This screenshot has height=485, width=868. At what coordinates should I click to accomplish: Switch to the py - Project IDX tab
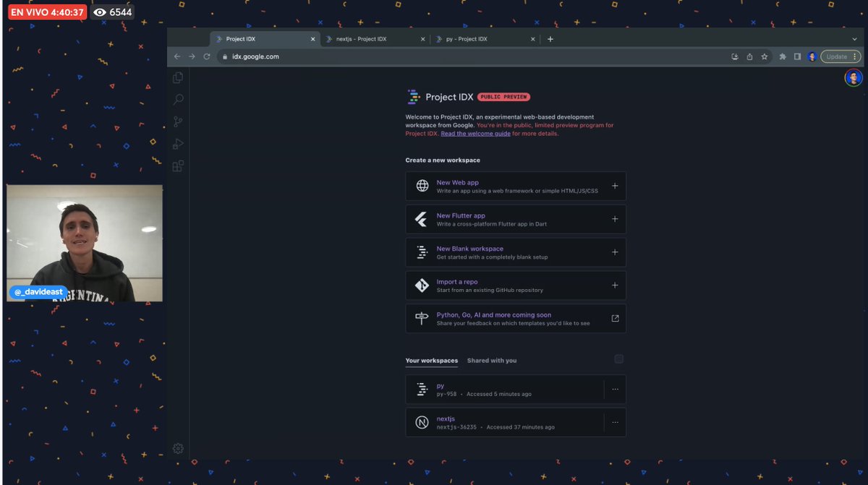tap(485, 39)
